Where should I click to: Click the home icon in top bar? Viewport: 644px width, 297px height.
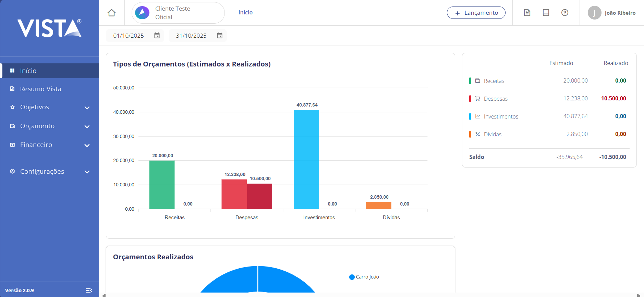tap(111, 13)
